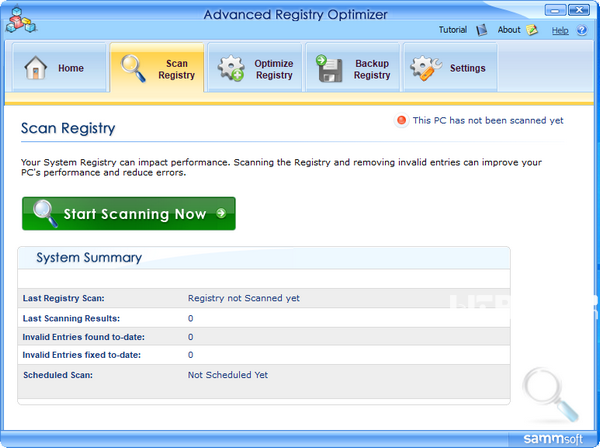The width and height of the screenshot is (600, 448).
Task: Click the 'Scheduled Scan:' label
Action: (58, 375)
